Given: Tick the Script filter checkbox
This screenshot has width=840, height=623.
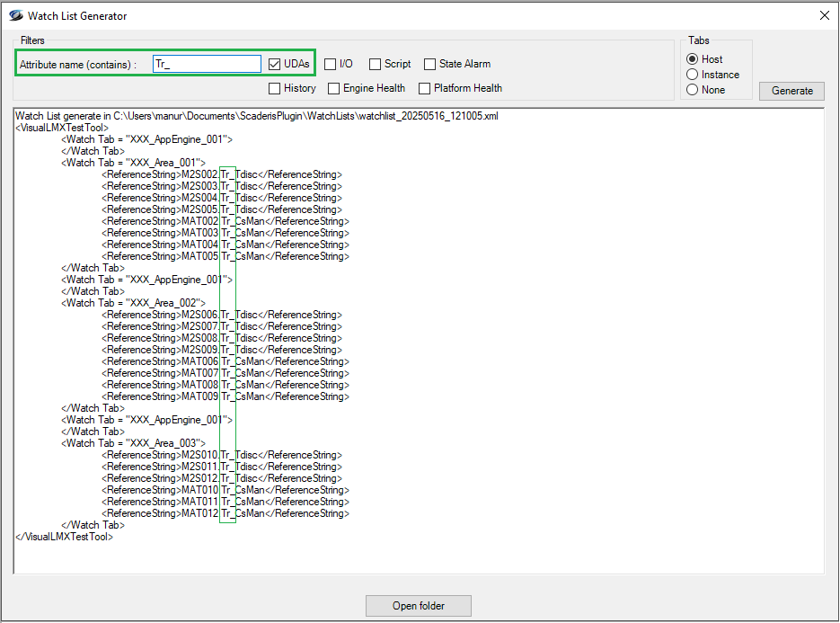Looking at the screenshot, I should 376,65.
